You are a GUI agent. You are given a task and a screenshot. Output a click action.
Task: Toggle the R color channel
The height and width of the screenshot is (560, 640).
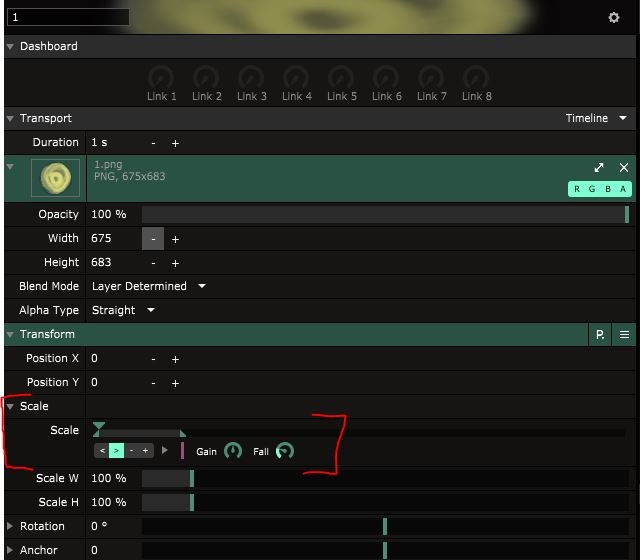pyautogui.click(x=577, y=189)
